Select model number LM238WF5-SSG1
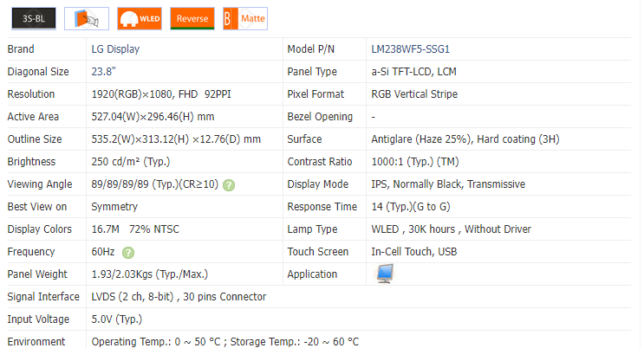The width and height of the screenshot is (644, 348). point(410,49)
